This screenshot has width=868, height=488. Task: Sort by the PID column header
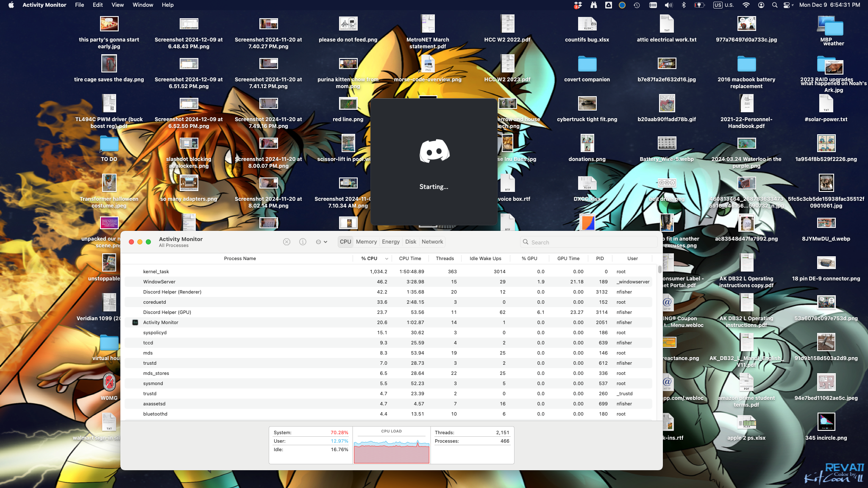[600, 258]
